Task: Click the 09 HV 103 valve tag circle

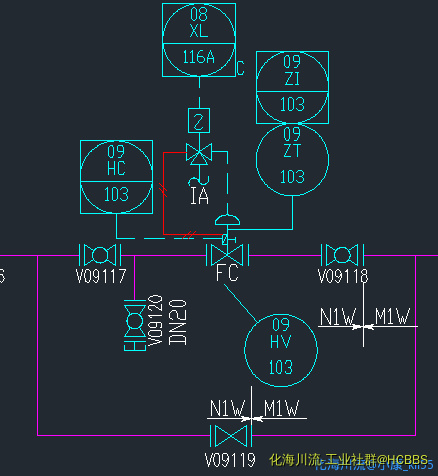Action: click(x=281, y=350)
